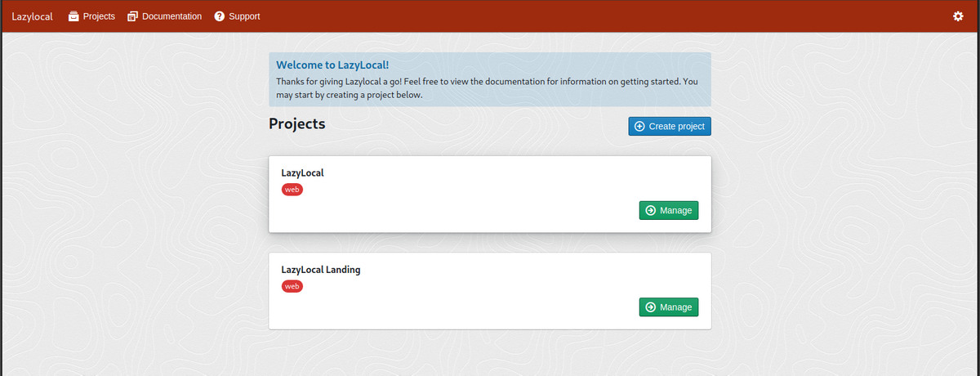Open the Projects menu item text
Image resolution: width=980 pixels, height=376 pixels.
coord(99,16)
